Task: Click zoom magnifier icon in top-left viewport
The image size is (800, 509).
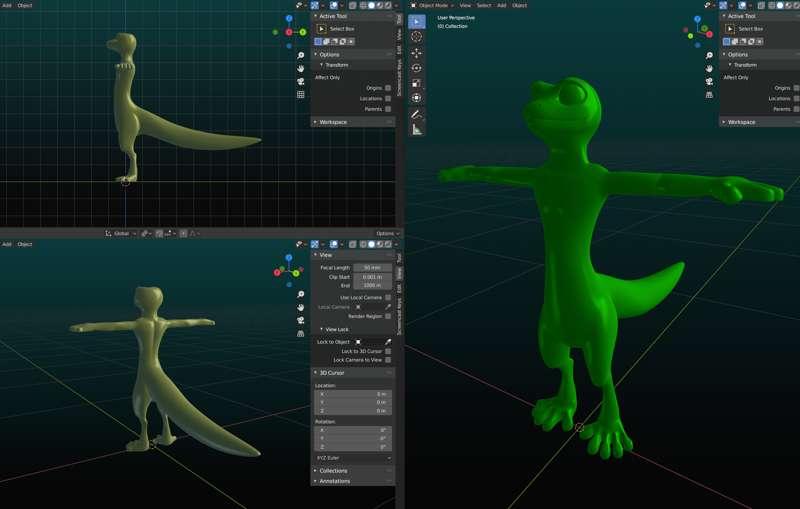Action: pyautogui.click(x=301, y=55)
